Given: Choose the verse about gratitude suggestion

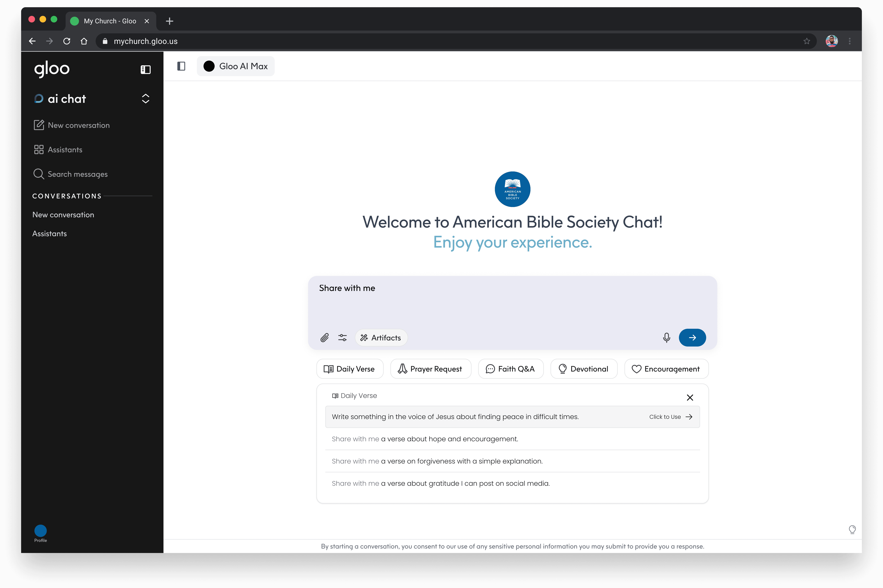Looking at the screenshot, I should point(441,483).
